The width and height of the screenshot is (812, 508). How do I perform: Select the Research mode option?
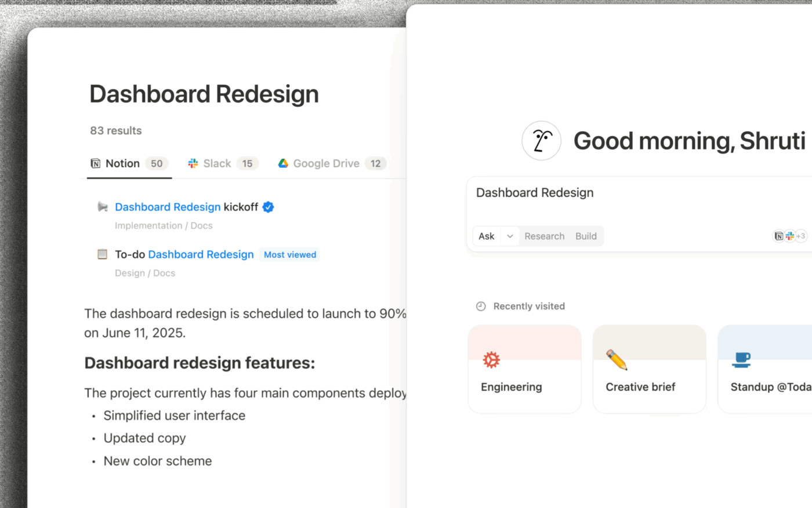(x=544, y=236)
